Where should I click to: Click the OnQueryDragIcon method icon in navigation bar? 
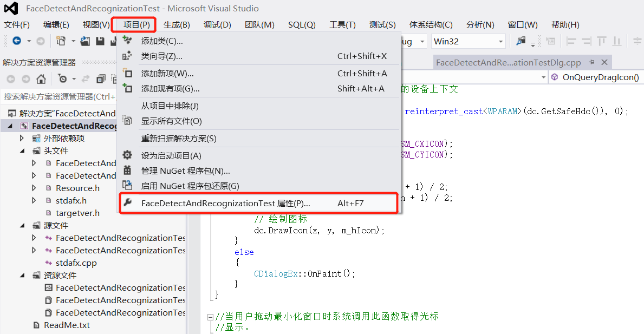pyautogui.click(x=555, y=76)
